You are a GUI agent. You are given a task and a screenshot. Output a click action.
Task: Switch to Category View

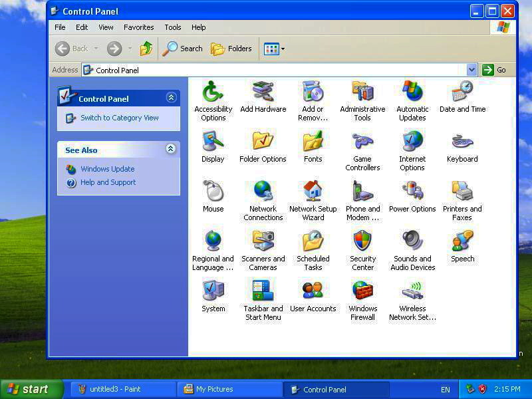(120, 118)
